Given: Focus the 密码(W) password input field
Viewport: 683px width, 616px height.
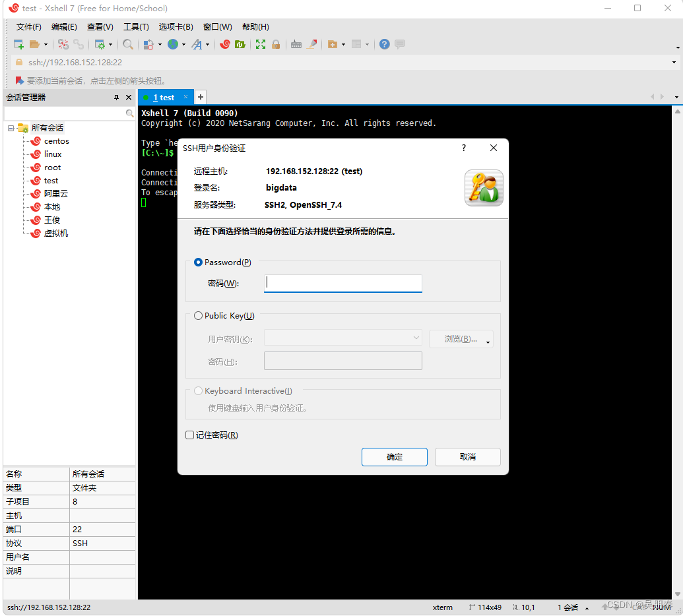Looking at the screenshot, I should coord(342,283).
